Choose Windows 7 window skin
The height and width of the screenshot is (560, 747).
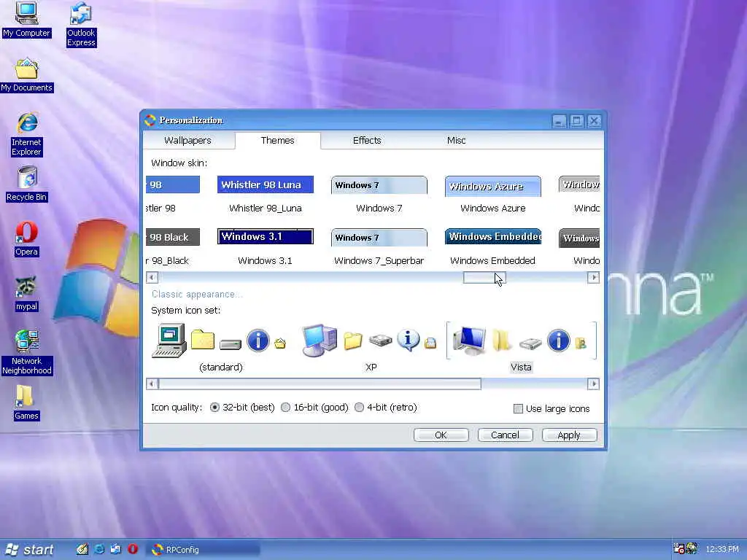(379, 195)
